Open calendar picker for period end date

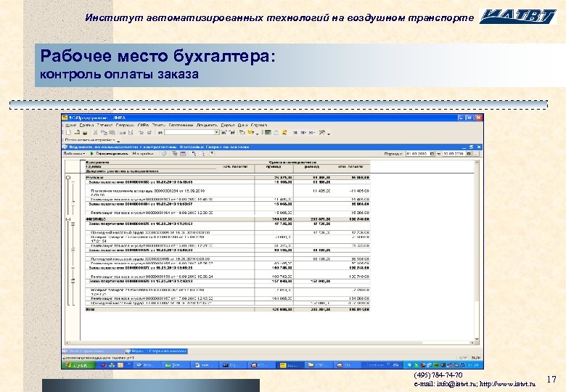[x=469, y=154]
